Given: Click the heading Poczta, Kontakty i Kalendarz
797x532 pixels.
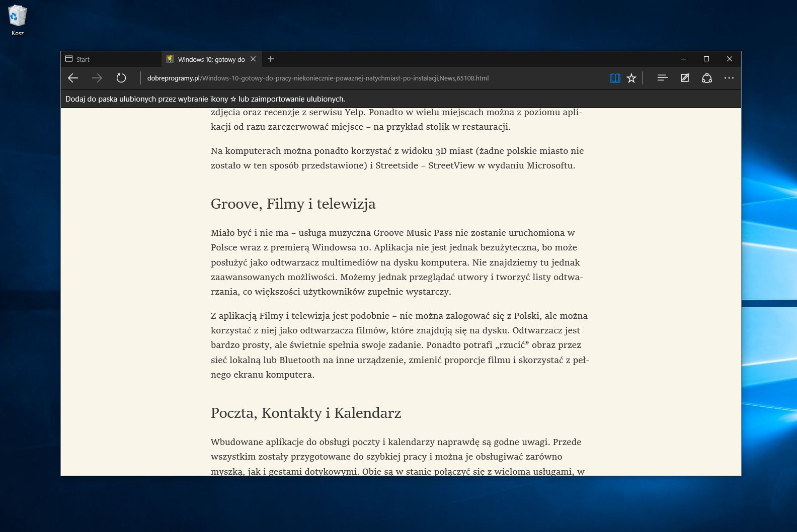Looking at the screenshot, I should tap(306, 413).
